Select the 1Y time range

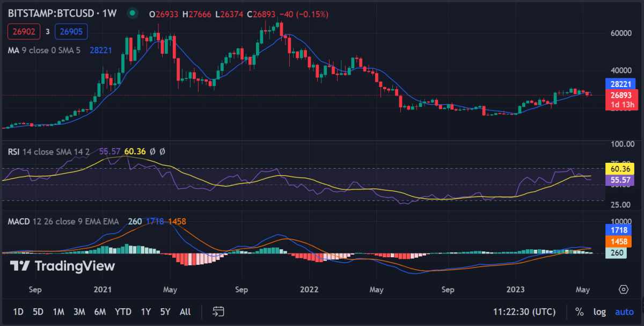(146, 311)
